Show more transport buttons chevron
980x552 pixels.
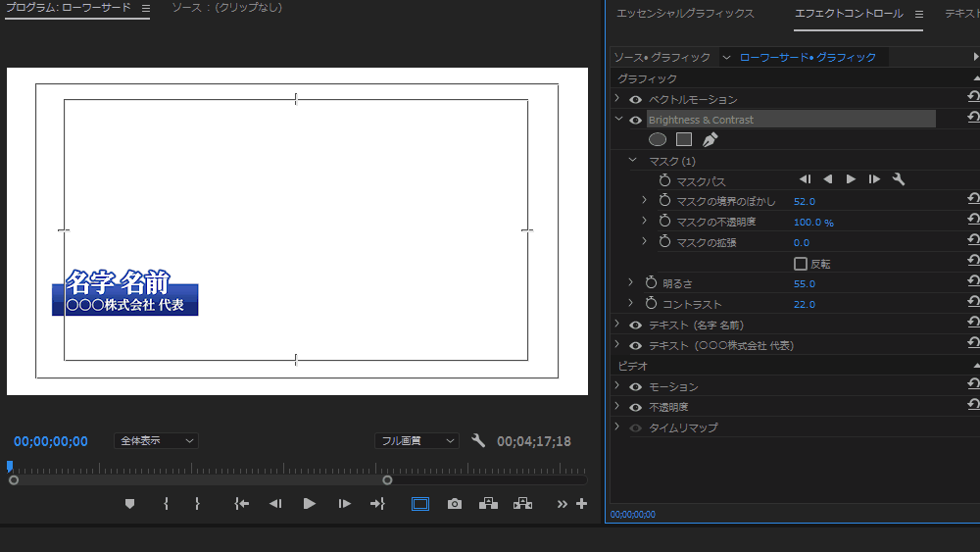(562, 504)
